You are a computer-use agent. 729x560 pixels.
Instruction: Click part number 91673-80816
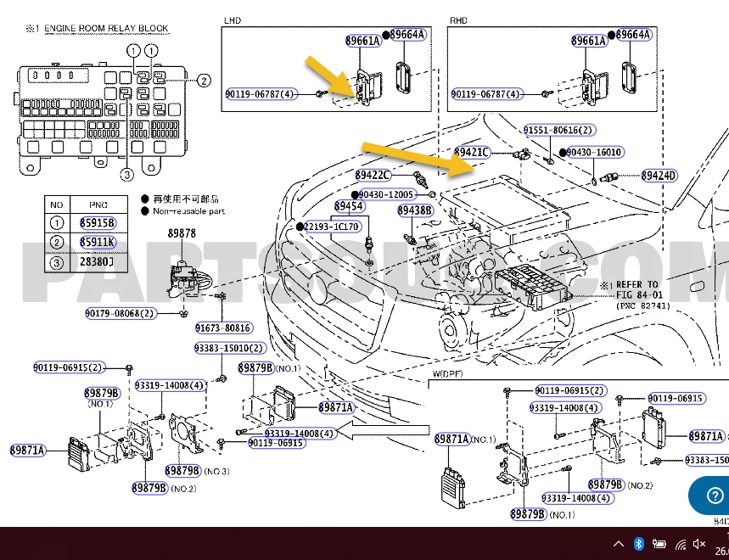click(x=223, y=328)
